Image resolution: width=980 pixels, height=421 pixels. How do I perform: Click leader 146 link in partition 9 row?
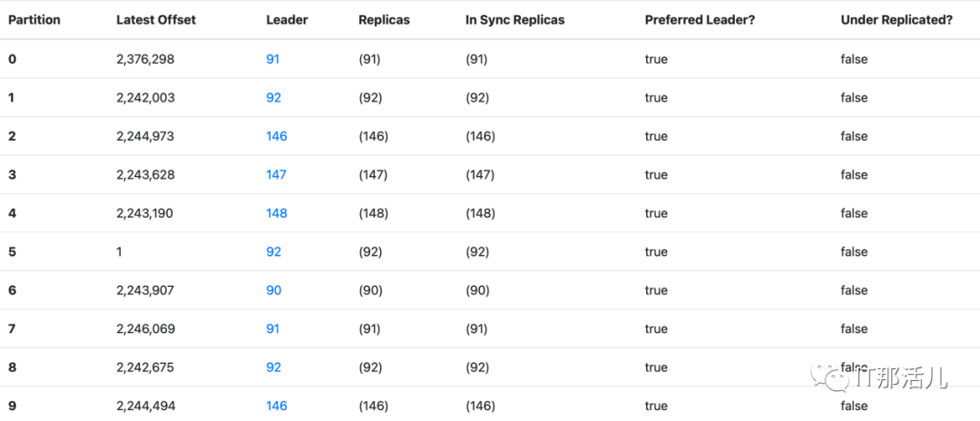pos(277,406)
